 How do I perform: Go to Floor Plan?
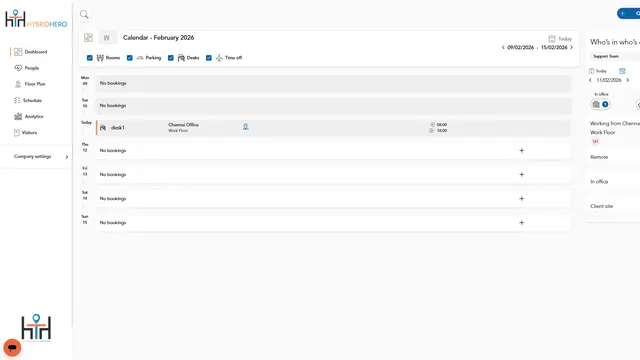(30, 84)
